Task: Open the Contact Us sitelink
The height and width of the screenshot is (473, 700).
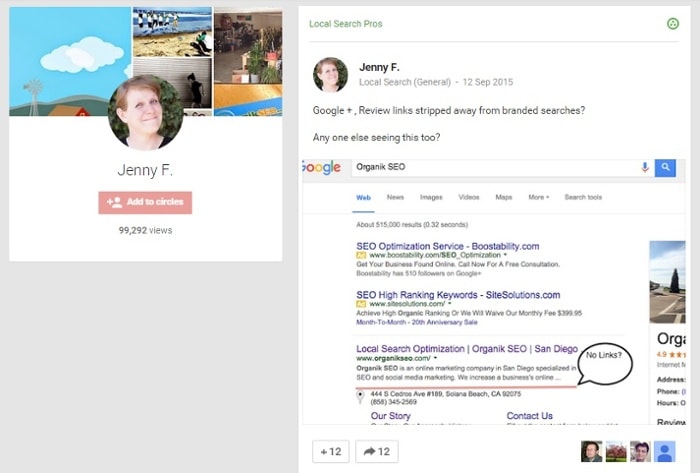Action: (x=529, y=416)
